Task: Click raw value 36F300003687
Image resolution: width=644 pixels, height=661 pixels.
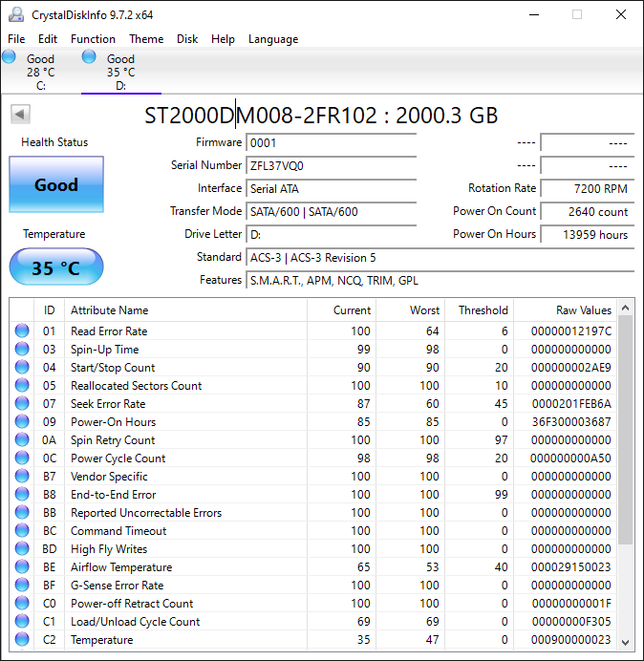Action: (571, 422)
